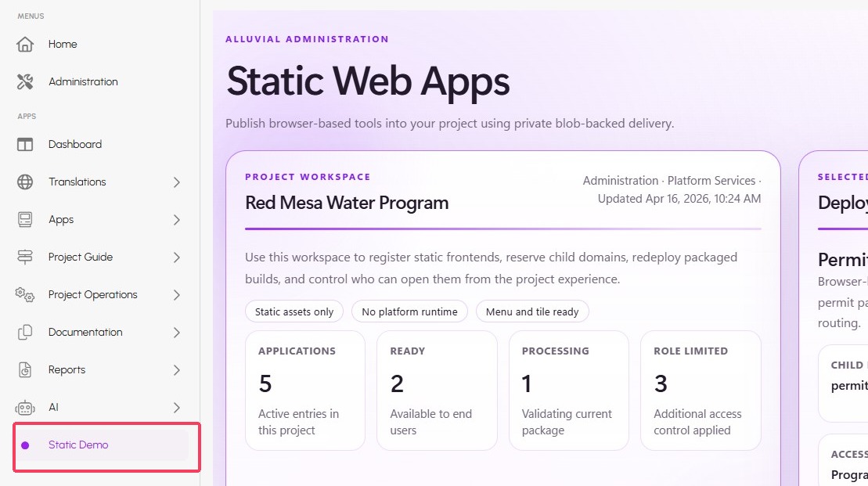Select Dashboard in the sidebar
Image resolution: width=868 pixels, height=486 pixels.
[75, 144]
